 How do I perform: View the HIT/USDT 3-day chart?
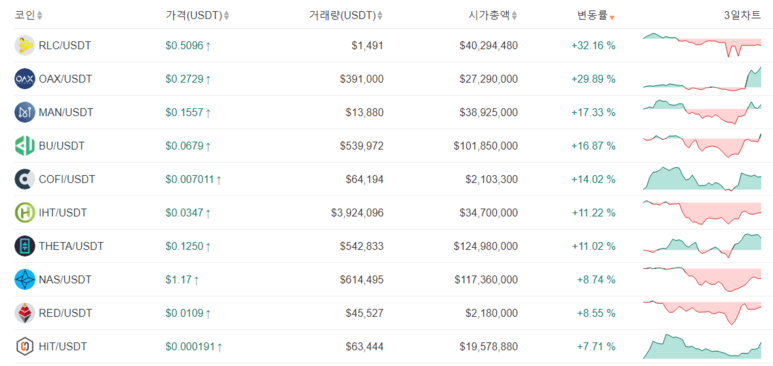[x=702, y=346]
